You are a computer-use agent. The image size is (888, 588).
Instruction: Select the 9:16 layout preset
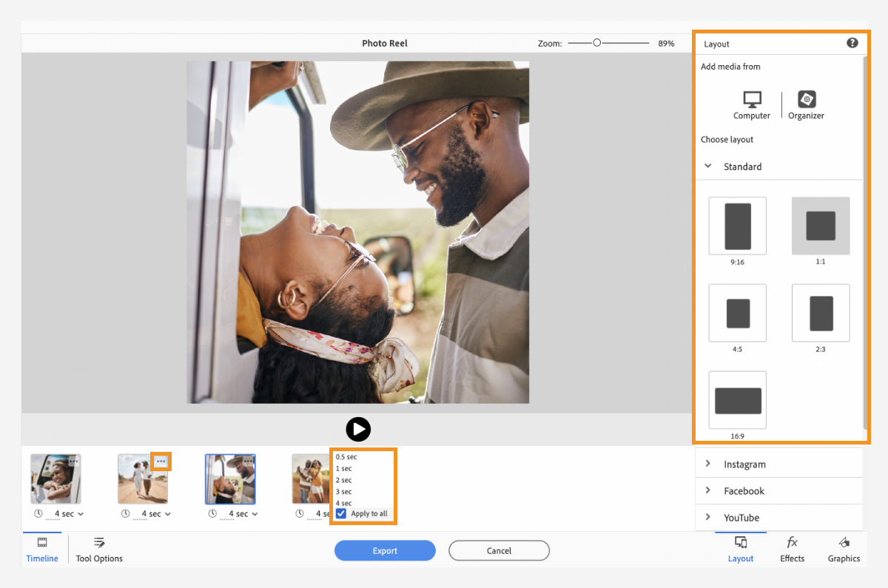pyautogui.click(x=737, y=226)
